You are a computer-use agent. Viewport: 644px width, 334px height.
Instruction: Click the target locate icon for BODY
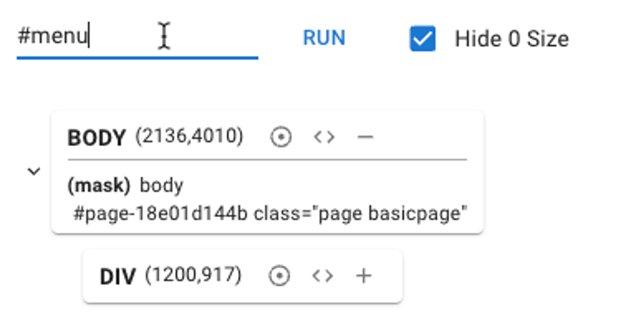click(281, 137)
